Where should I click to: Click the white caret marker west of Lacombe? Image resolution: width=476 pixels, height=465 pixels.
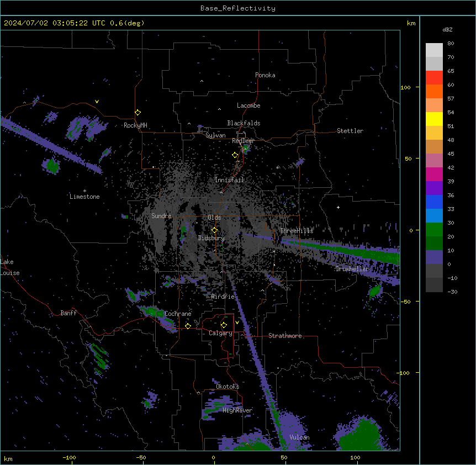[219, 109]
